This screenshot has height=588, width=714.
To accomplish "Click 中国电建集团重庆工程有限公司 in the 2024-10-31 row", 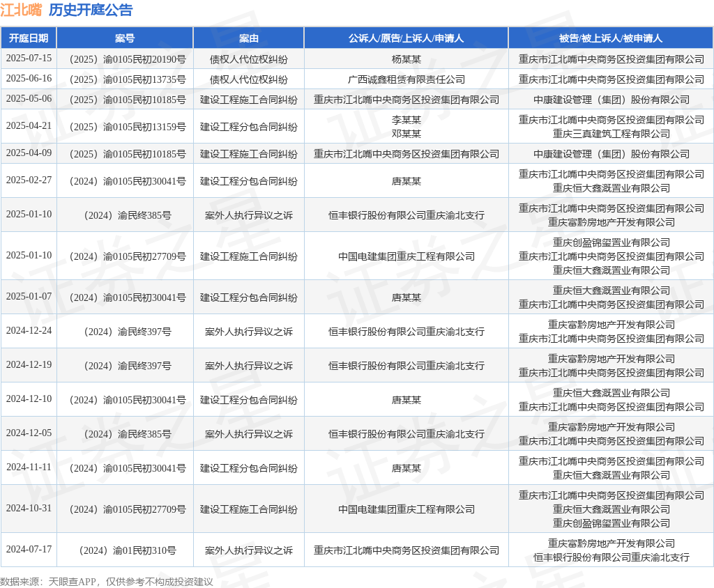I will point(407,510).
